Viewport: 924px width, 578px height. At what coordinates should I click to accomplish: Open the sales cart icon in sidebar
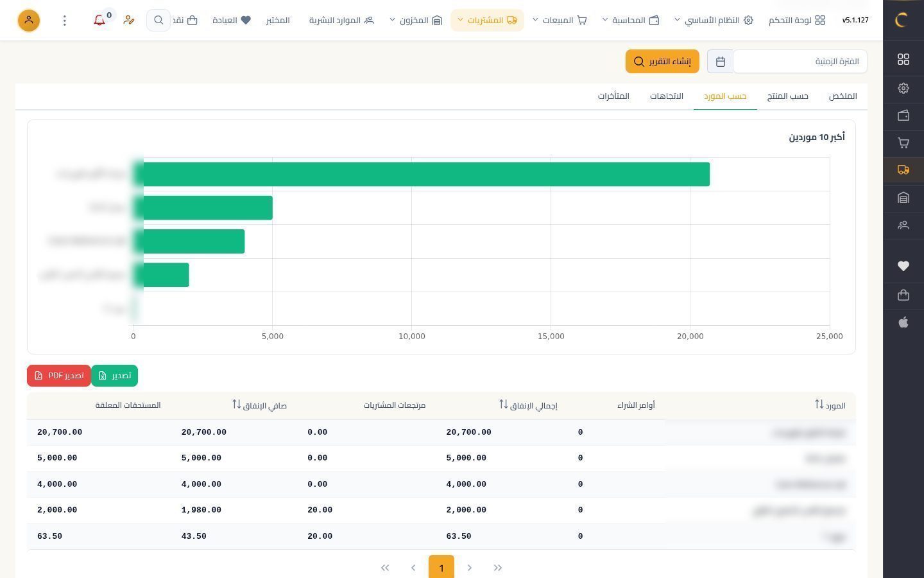[x=903, y=143]
